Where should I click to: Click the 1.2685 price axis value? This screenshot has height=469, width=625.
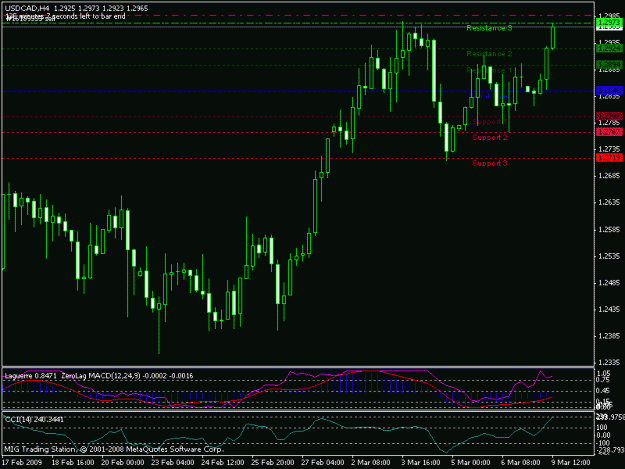[x=609, y=176]
